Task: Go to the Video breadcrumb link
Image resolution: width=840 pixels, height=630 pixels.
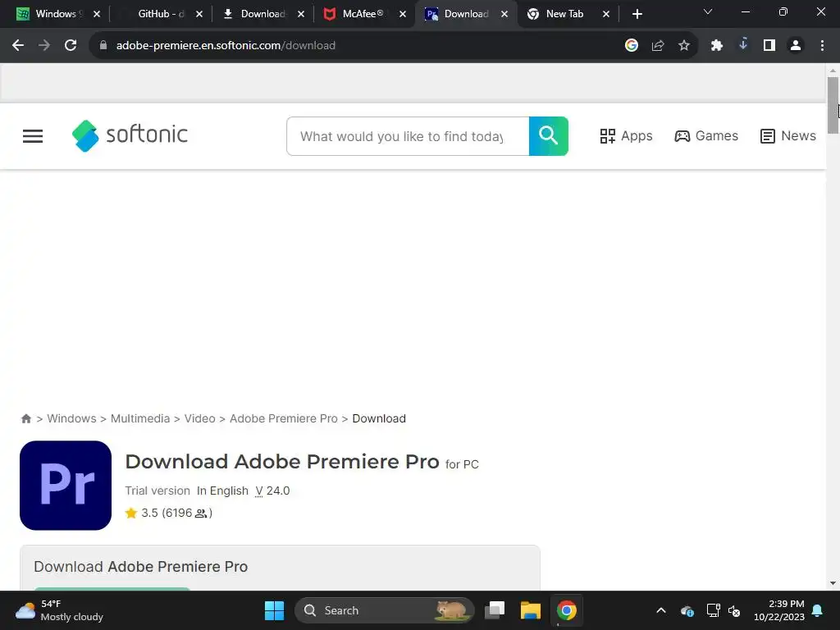Action: [x=200, y=418]
